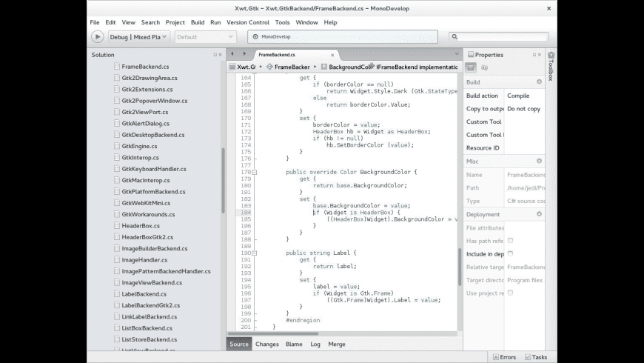Open the Debug | Mixed Platforms configuration dropdown
644x363 pixels.
tap(138, 37)
